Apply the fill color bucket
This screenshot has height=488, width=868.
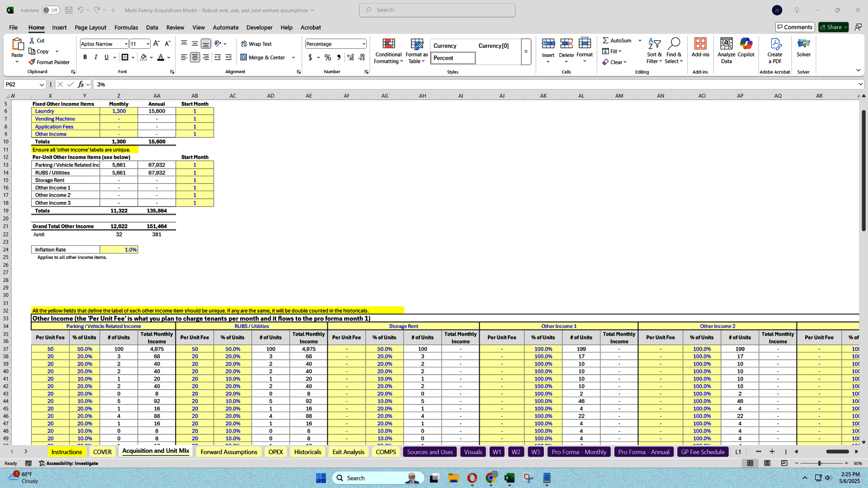(144, 57)
